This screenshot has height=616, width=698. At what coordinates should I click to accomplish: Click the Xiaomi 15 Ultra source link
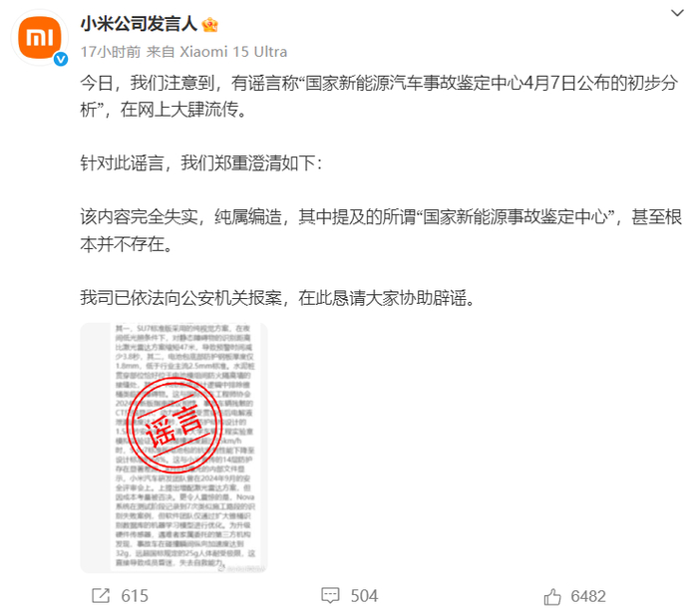click(x=233, y=52)
